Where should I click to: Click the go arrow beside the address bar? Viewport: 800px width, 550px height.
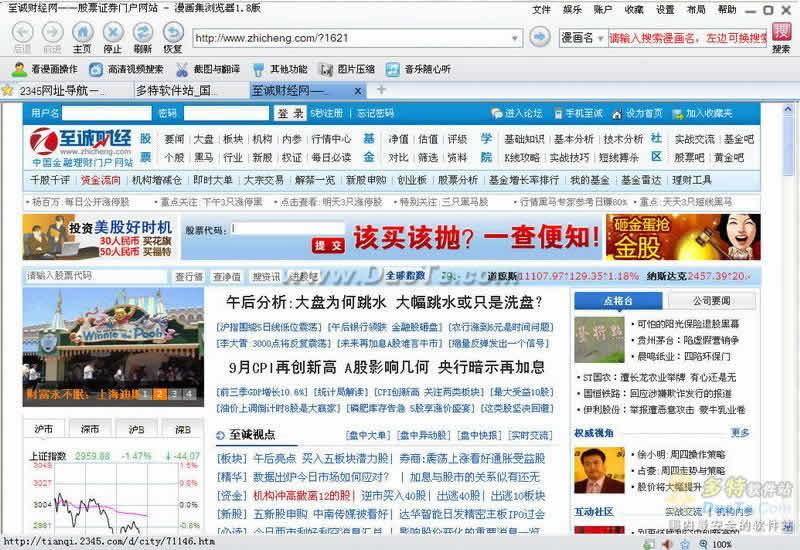click(540, 38)
